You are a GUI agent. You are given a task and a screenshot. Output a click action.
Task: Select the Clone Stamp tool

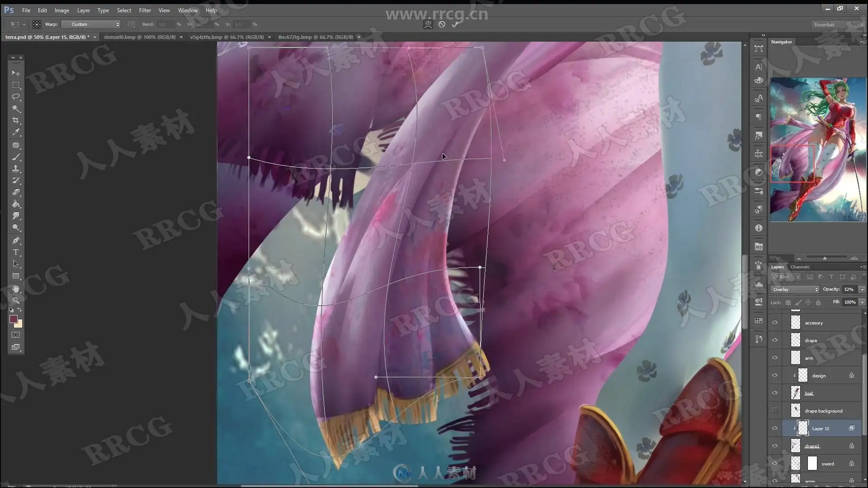coord(16,169)
